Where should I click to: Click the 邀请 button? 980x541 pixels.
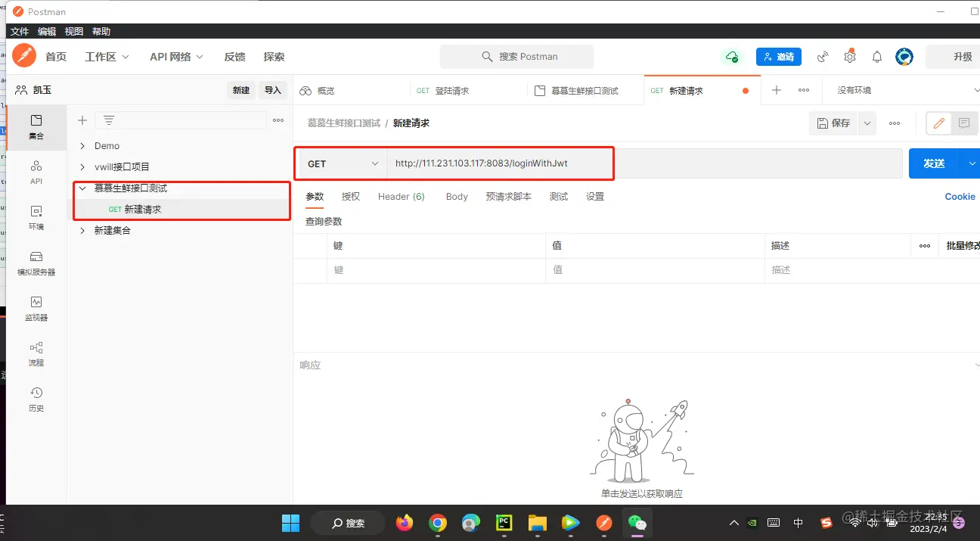coord(779,57)
